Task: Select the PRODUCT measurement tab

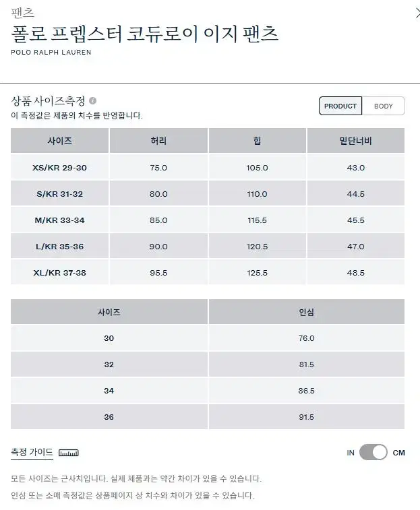Action: click(x=340, y=106)
